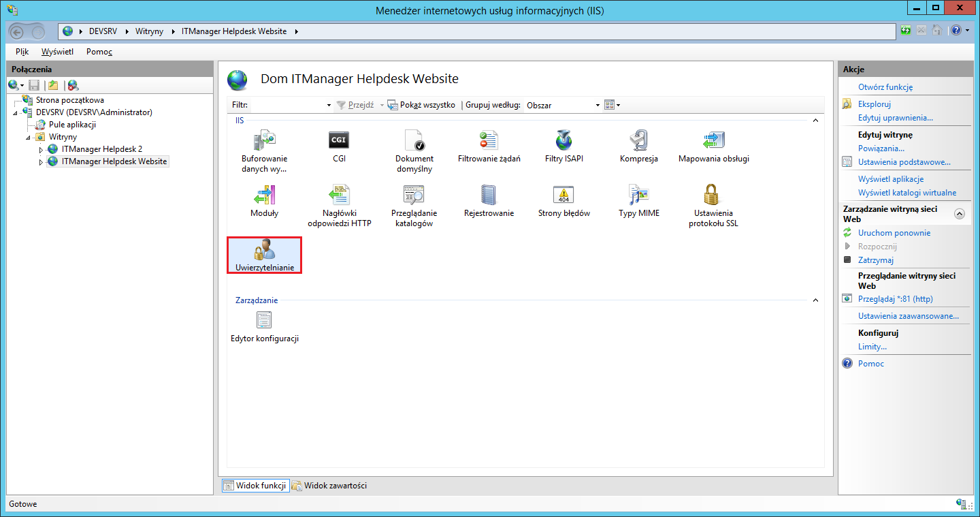980x517 pixels.
Task: Collapse the Witryny tree node
Action: click(x=29, y=137)
